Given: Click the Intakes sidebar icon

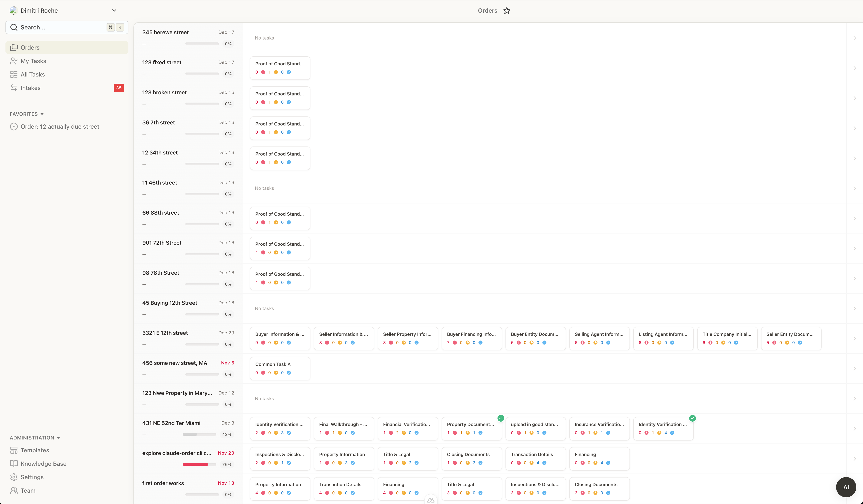Looking at the screenshot, I should click(14, 88).
